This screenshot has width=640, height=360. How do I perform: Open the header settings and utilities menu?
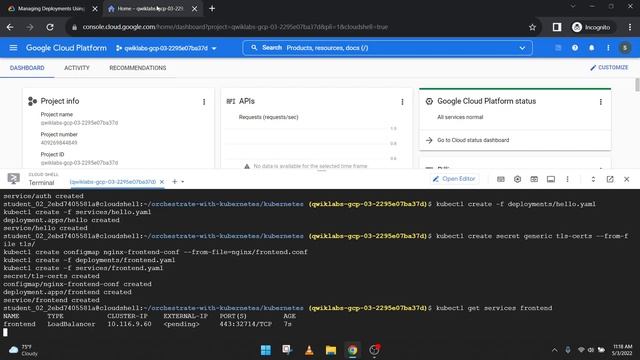(608, 48)
